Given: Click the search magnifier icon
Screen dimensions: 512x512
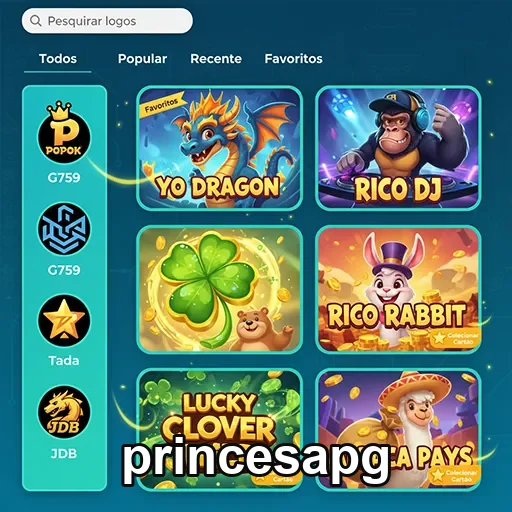Looking at the screenshot, I should 36,21.
